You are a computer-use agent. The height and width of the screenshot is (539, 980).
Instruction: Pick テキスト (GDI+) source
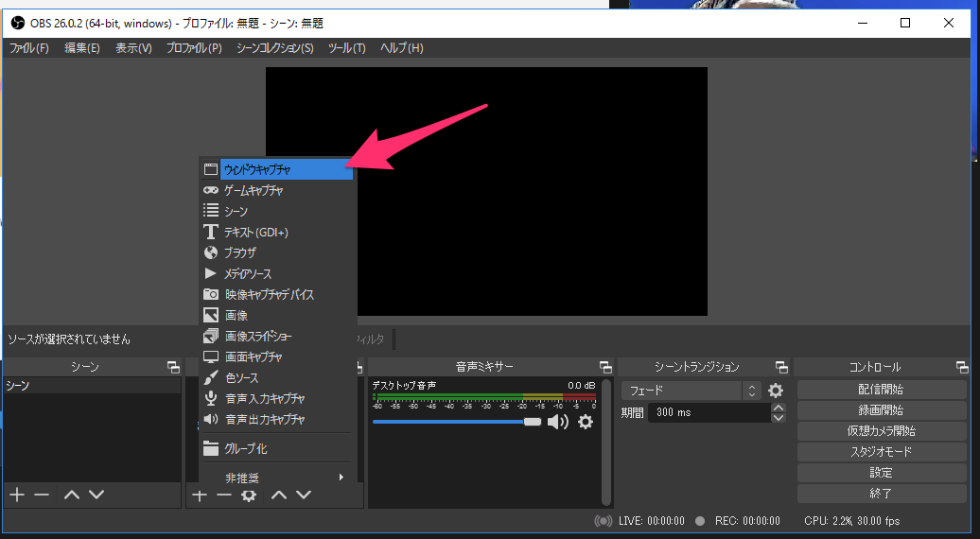pyautogui.click(x=277, y=233)
